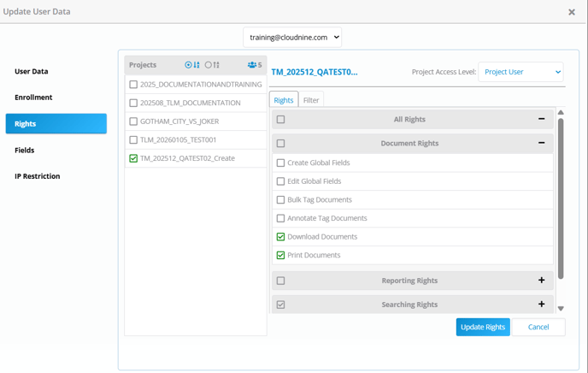Open the Project Access Level dropdown

click(520, 72)
